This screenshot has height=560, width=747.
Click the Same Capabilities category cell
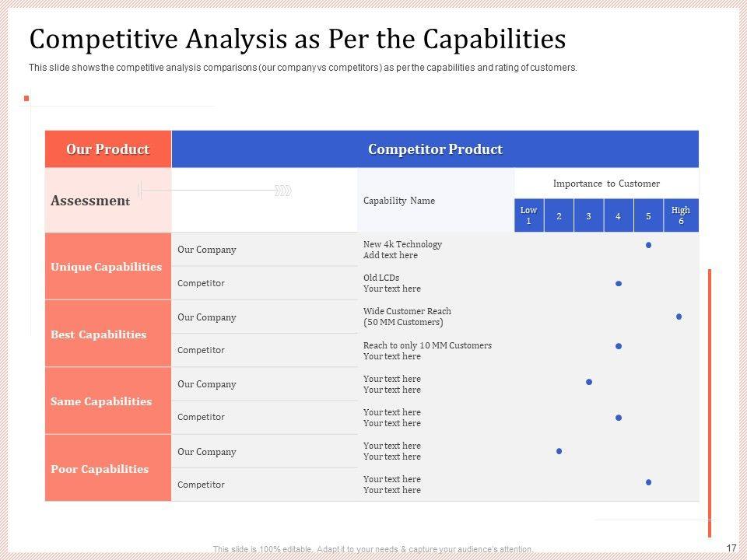click(101, 401)
